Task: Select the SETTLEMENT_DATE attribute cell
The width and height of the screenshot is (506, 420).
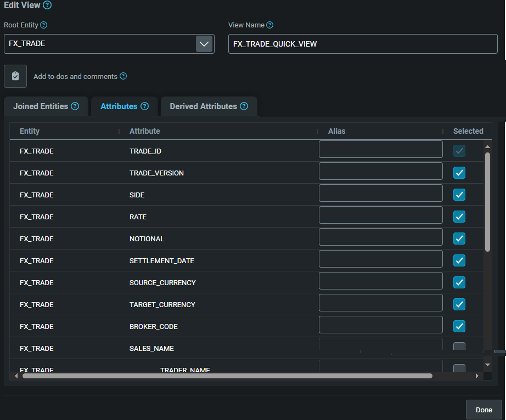Action: click(x=162, y=260)
